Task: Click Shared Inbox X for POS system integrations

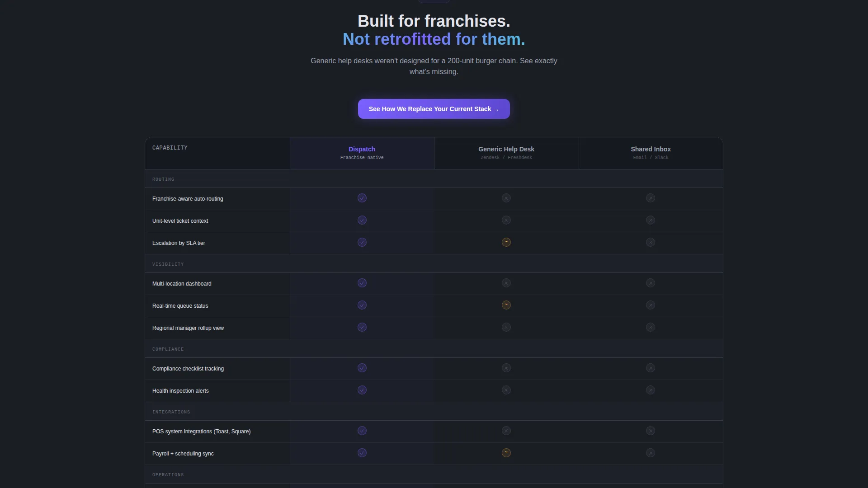Action: 651,431
